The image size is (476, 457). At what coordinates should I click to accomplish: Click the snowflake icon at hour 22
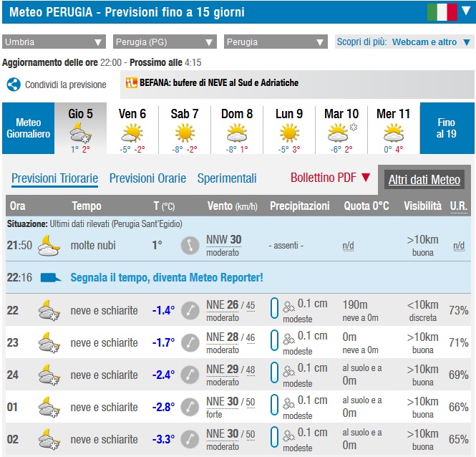pyautogui.click(x=288, y=307)
